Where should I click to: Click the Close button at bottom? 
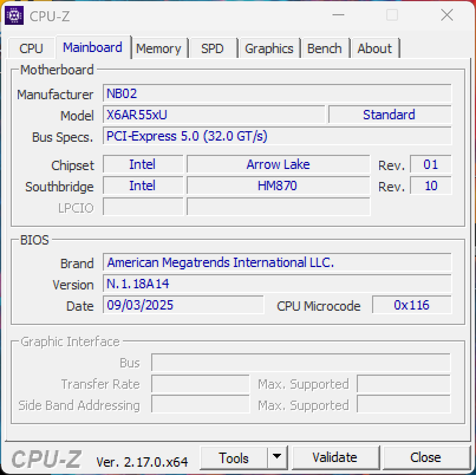click(425, 458)
